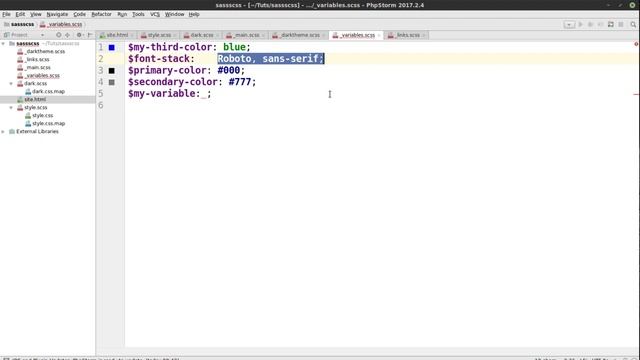The height and width of the screenshot is (360, 640).
Task: Select style.css.map in project tree
Action: [x=45, y=123]
